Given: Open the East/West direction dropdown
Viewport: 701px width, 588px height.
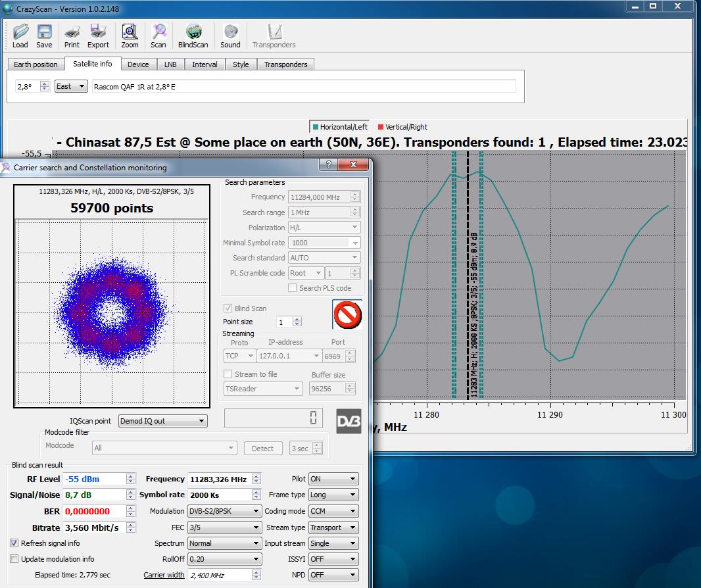Looking at the screenshot, I should (x=70, y=86).
